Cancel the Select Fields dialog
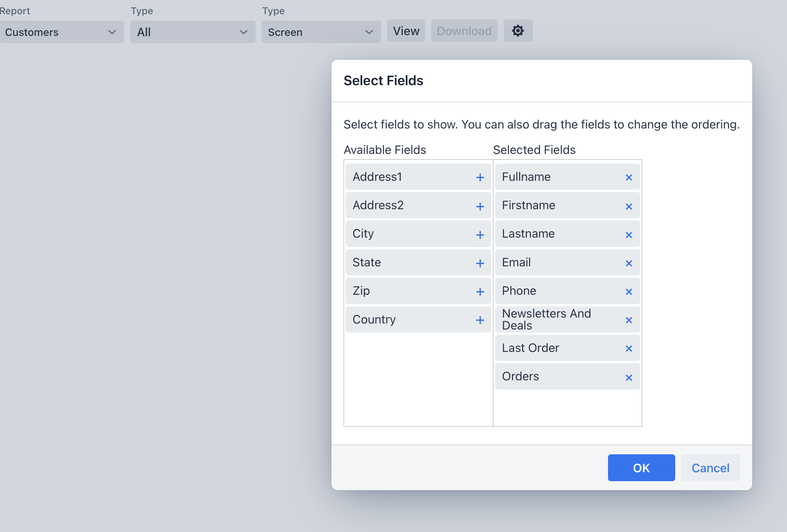The height and width of the screenshot is (532, 787). [710, 468]
